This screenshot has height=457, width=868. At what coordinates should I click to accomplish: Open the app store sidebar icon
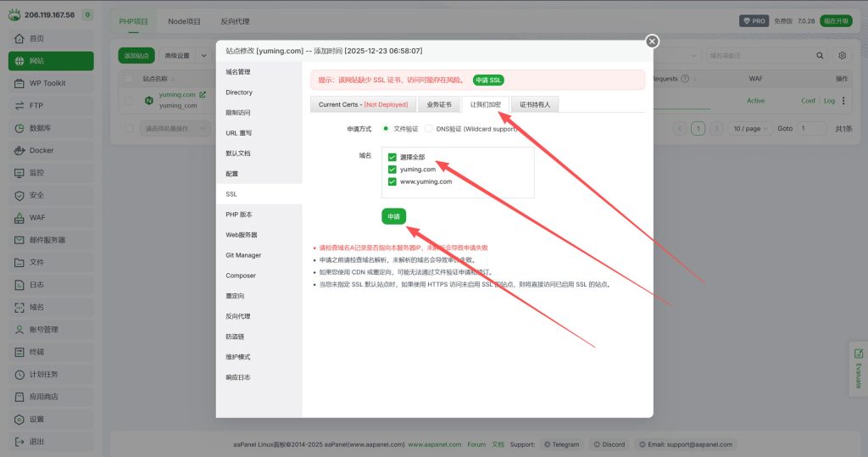[x=19, y=397]
